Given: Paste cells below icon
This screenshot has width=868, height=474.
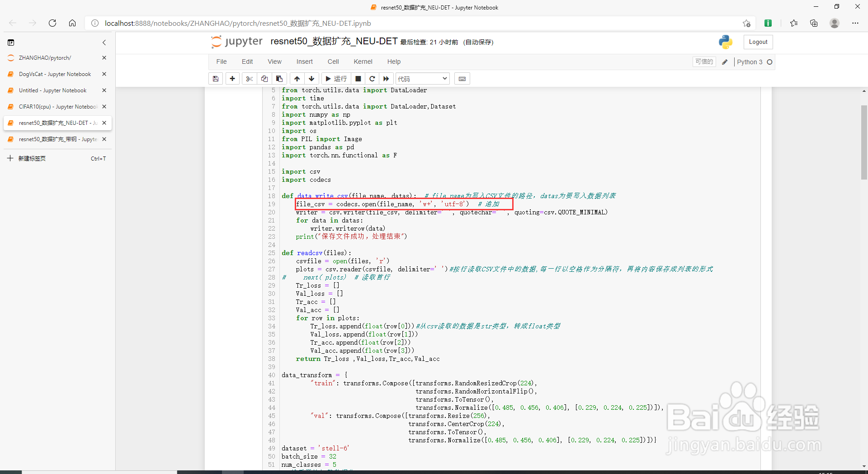Looking at the screenshot, I should click(x=279, y=79).
